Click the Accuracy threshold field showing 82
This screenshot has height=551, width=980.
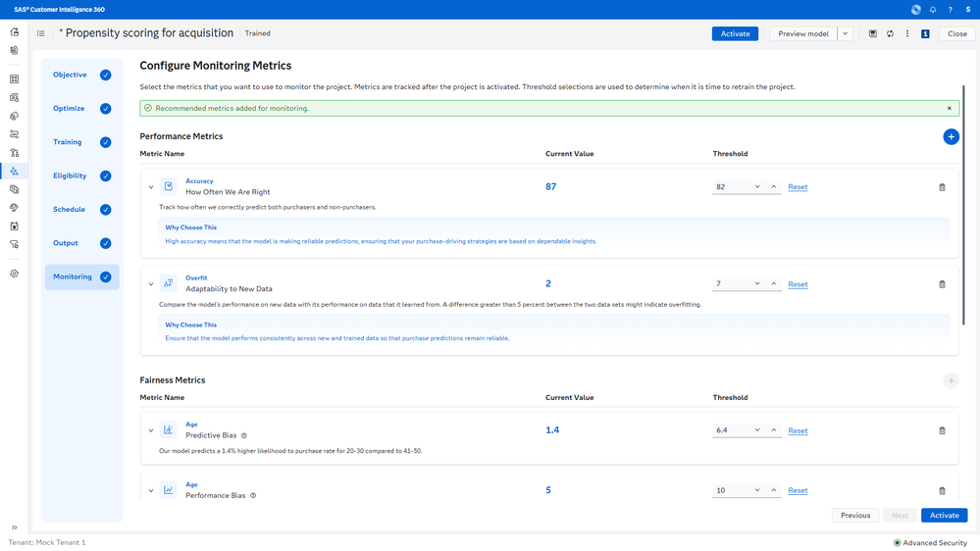point(731,187)
